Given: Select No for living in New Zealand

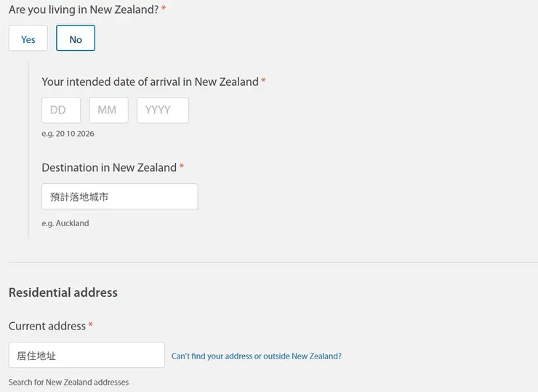Looking at the screenshot, I should (x=76, y=38).
